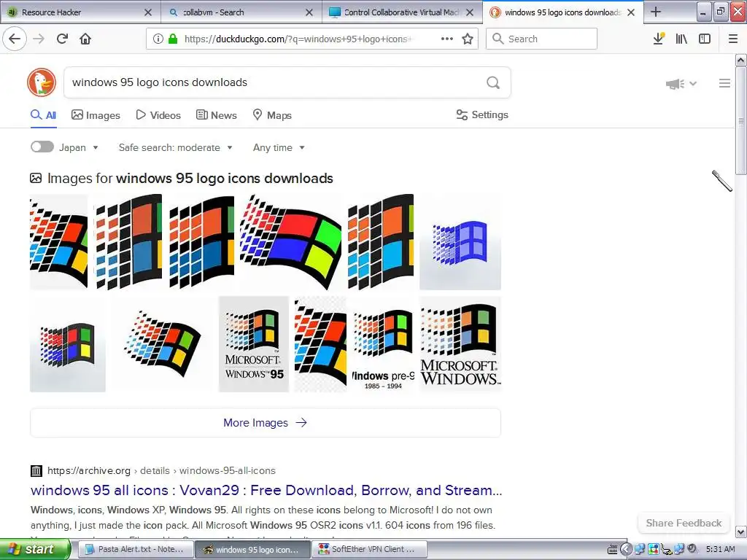Open the Firefox downloads panel

659,39
